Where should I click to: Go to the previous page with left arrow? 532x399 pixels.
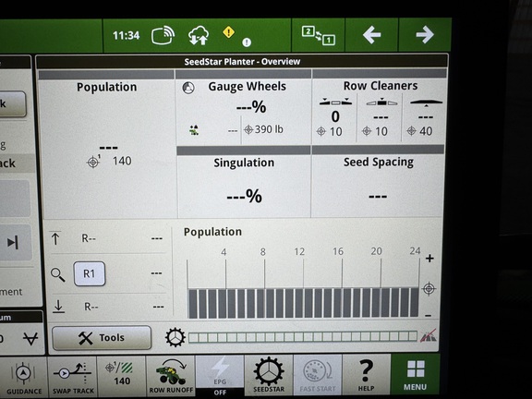(x=371, y=35)
